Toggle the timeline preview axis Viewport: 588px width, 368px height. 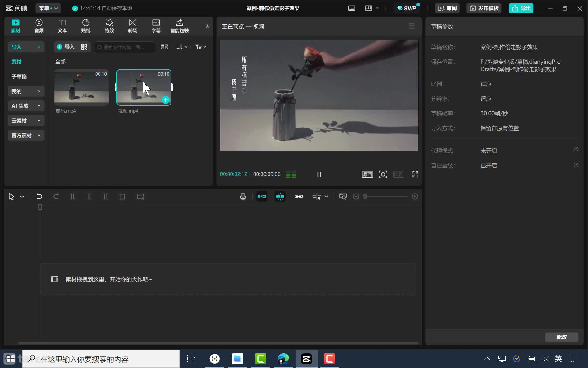point(317,197)
